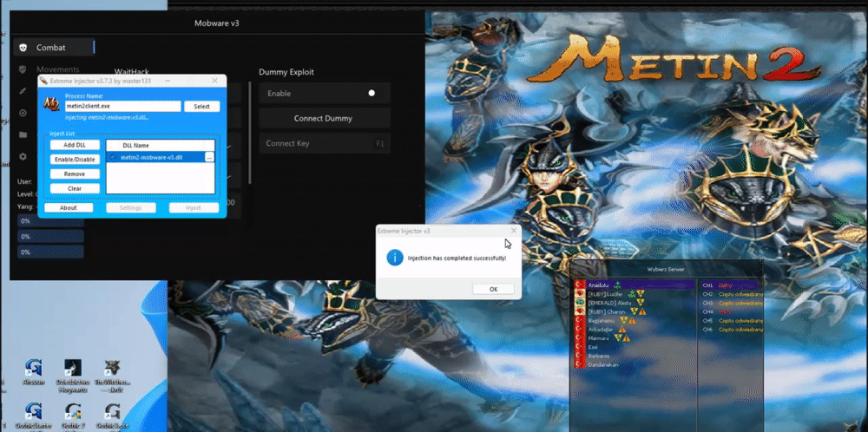Click the Enable/Disable button
Image resolution: width=868 pixels, height=432 pixels.
(75, 160)
